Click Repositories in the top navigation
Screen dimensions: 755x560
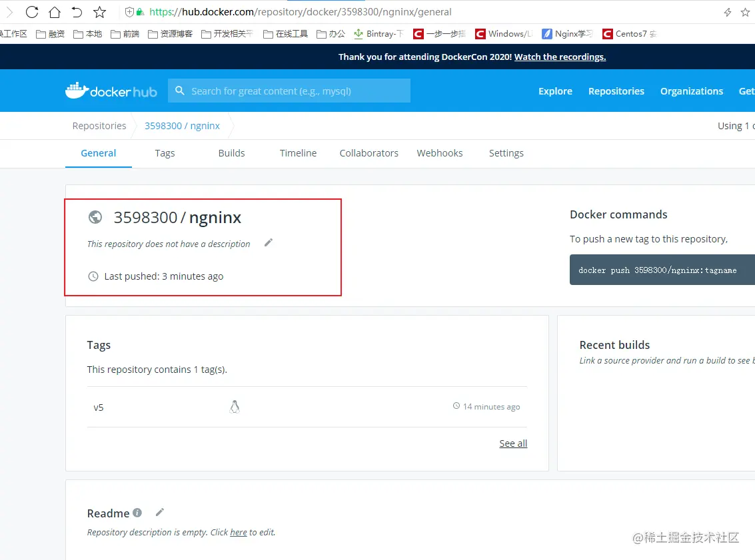(616, 91)
